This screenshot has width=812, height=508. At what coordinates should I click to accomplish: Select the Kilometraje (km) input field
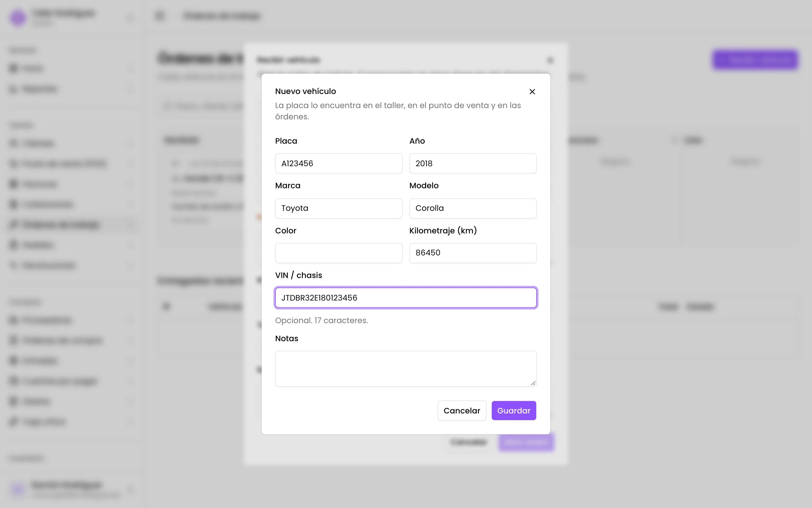[x=473, y=253]
